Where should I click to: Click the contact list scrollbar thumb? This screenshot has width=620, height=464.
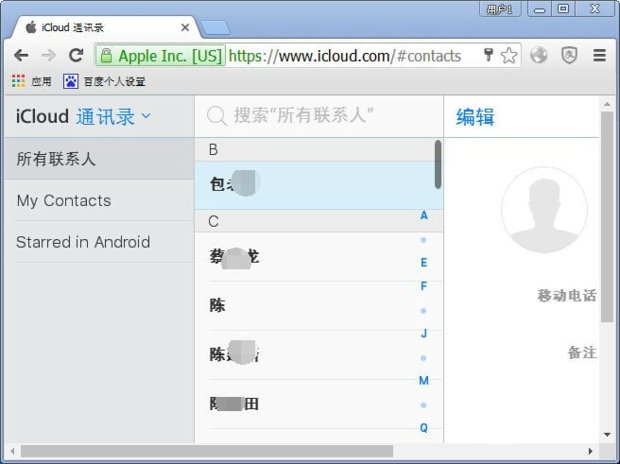[438, 165]
